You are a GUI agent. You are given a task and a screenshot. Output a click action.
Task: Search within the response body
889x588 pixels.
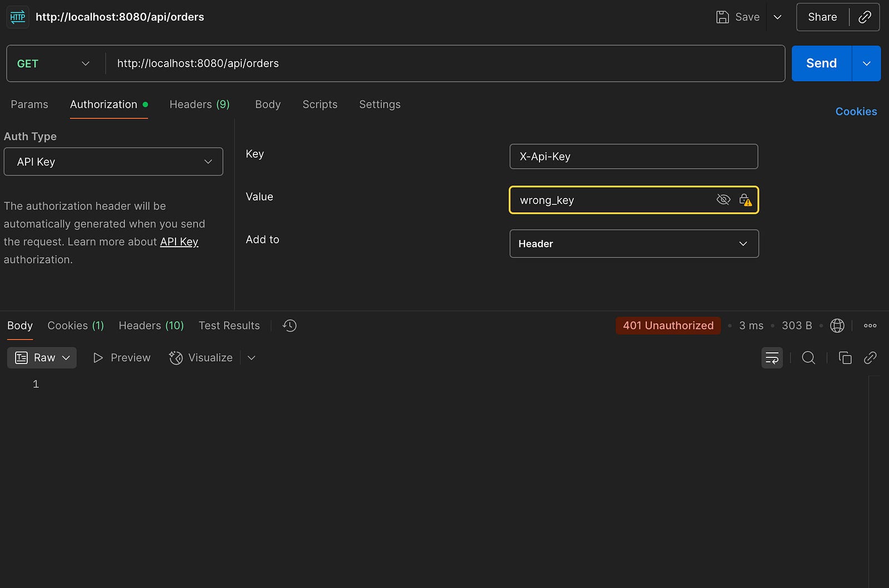(808, 358)
